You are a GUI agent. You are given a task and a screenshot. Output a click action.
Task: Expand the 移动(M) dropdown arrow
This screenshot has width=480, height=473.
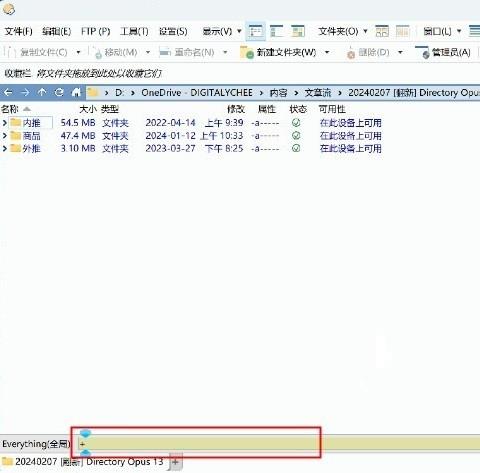coord(148,52)
